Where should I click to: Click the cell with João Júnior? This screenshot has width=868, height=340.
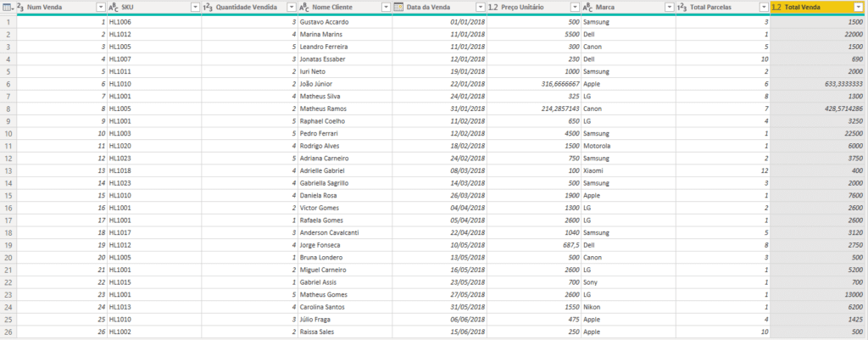click(345, 84)
